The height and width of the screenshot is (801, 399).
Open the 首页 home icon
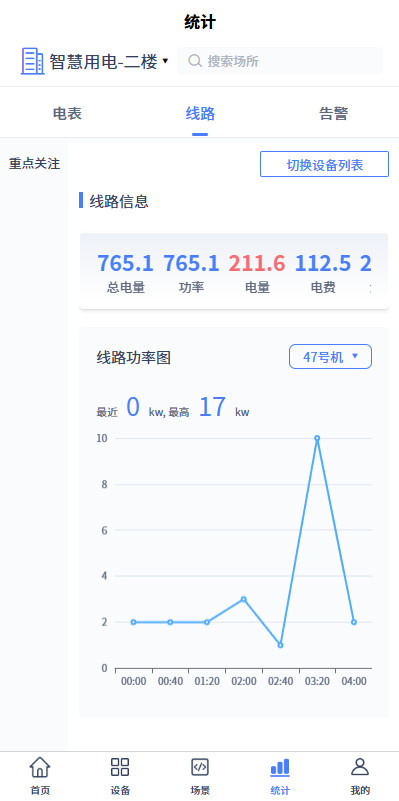tap(40, 767)
